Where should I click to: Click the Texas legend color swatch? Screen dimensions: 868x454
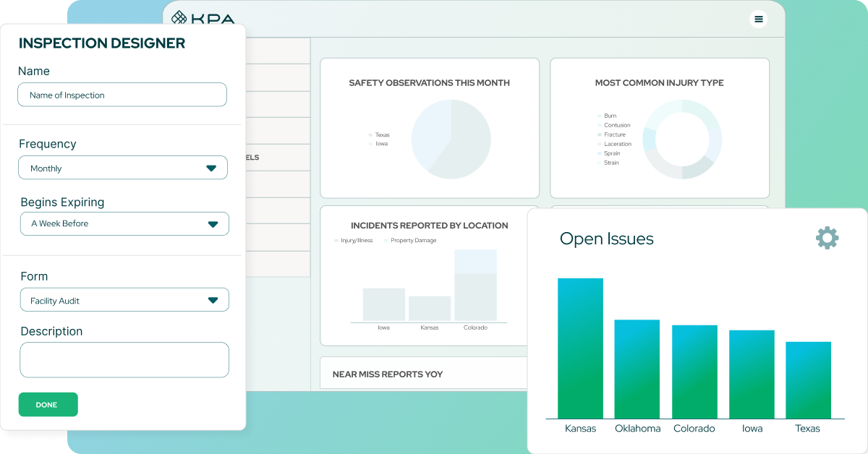click(x=370, y=134)
